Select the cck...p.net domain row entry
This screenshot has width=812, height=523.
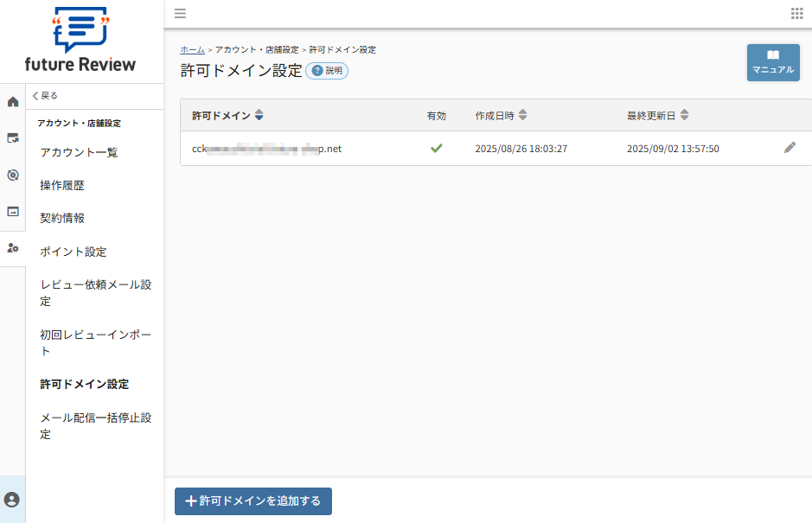pyautogui.click(x=268, y=148)
